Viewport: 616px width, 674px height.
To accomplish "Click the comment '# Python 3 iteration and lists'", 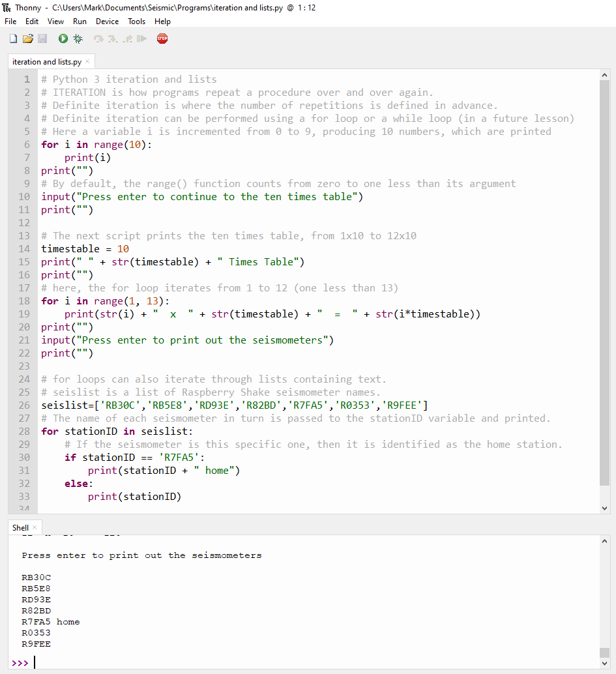I will 129,80.
